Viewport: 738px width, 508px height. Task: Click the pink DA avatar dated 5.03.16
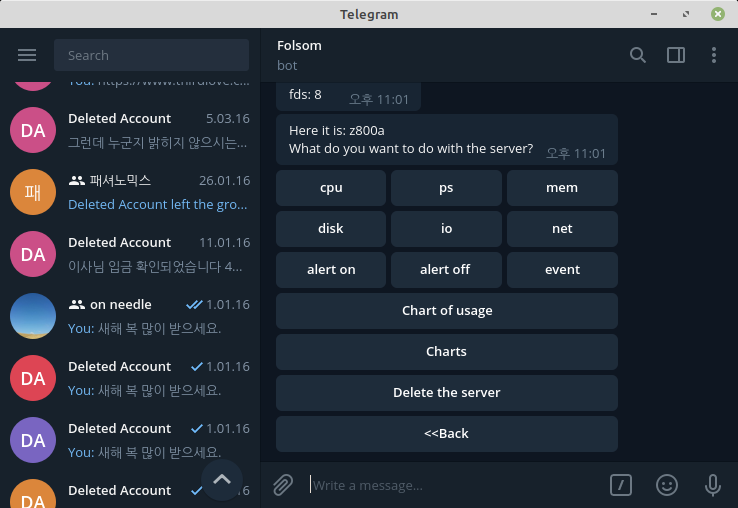pos(33,130)
